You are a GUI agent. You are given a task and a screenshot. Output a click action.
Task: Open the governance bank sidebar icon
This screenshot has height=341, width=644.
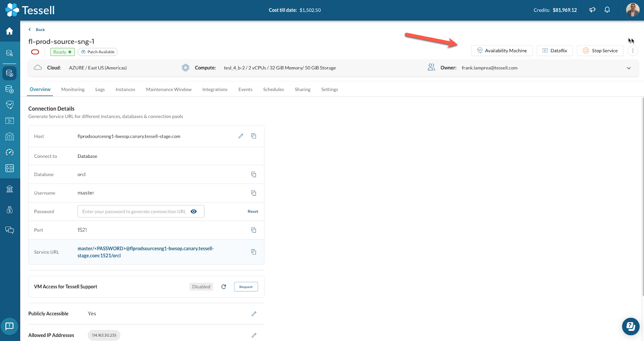point(10,189)
